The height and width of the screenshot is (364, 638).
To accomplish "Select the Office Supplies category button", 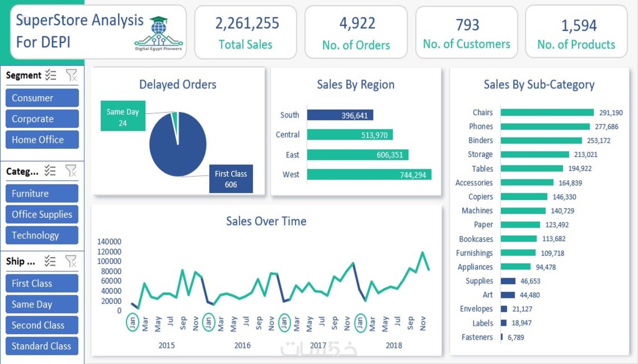I will [x=42, y=214].
